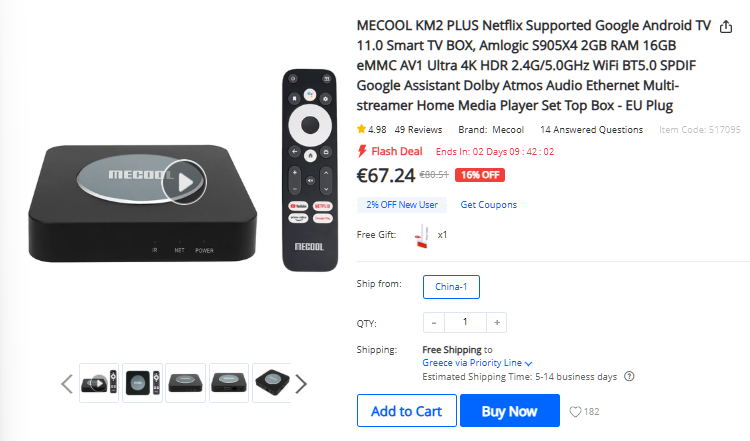Increase quantity with plus button

click(x=497, y=322)
